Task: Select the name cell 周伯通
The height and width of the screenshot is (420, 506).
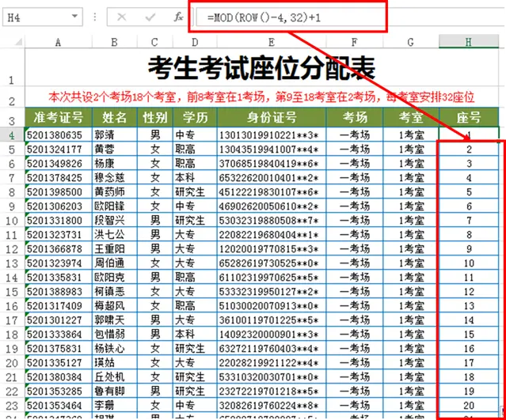Action: 115,263
